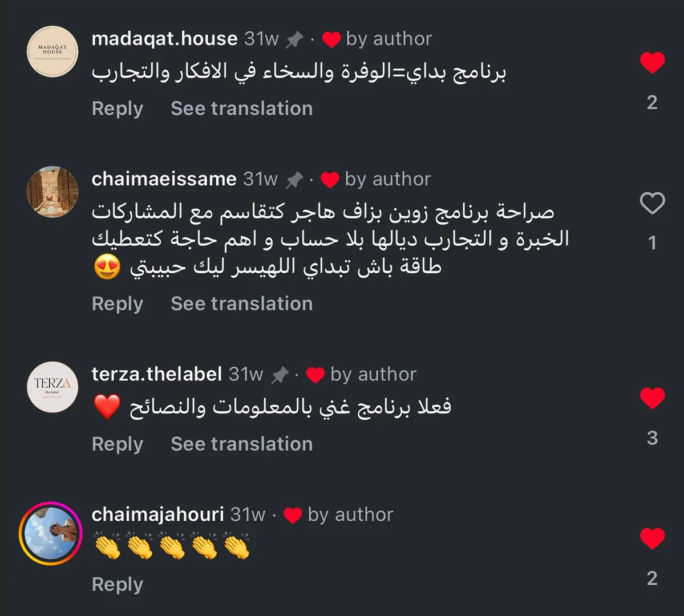This screenshot has height=616, width=684.
Task: Unlike the terza.thelabel comment
Action: 652,398
